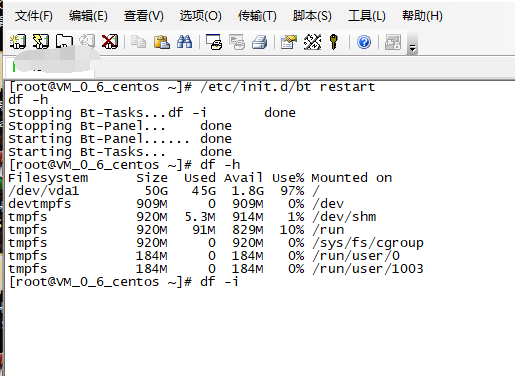Open the 编辑(E) menu
Image resolution: width=515 pixels, height=376 pixels.
point(88,16)
